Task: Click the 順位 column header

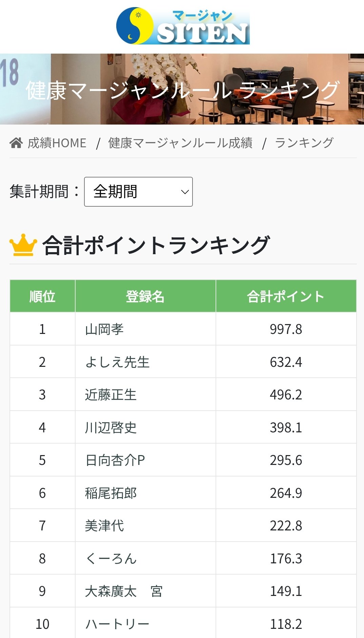Action: [x=42, y=296]
